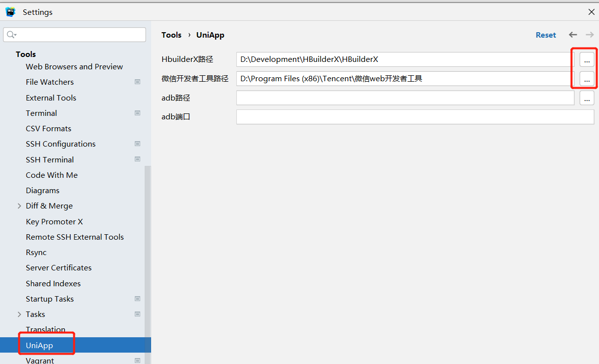Select the Tasks entry label
Screen dimensions: 599x364
point(35,314)
